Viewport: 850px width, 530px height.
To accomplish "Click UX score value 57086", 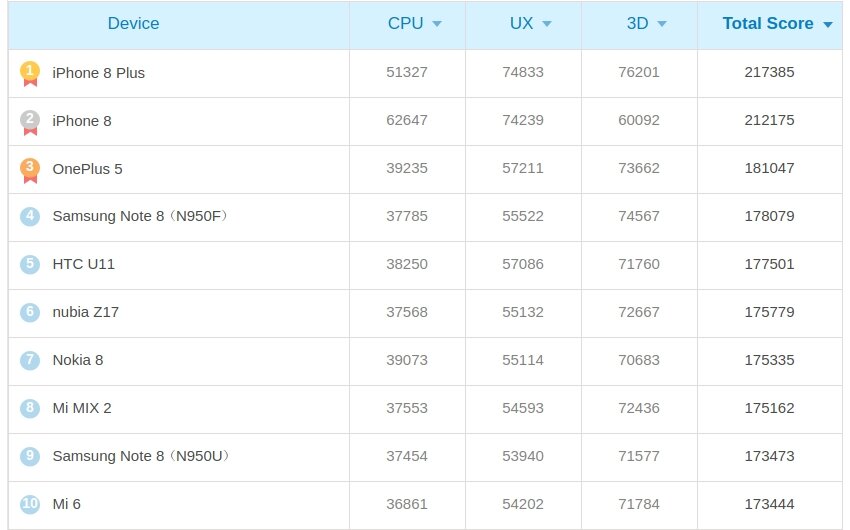I will click(x=523, y=264).
